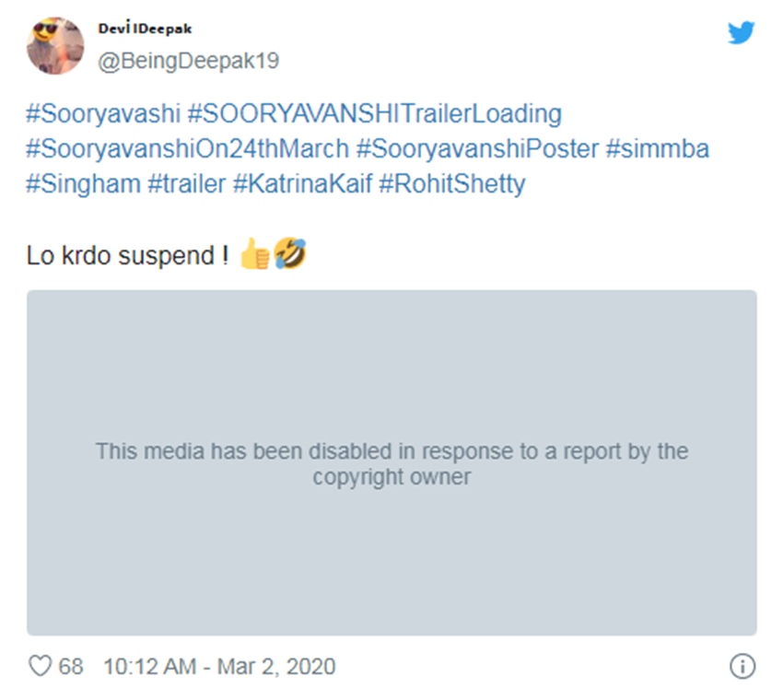Open the #trailer hashtag
The image size is (783, 700).
[186, 183]
